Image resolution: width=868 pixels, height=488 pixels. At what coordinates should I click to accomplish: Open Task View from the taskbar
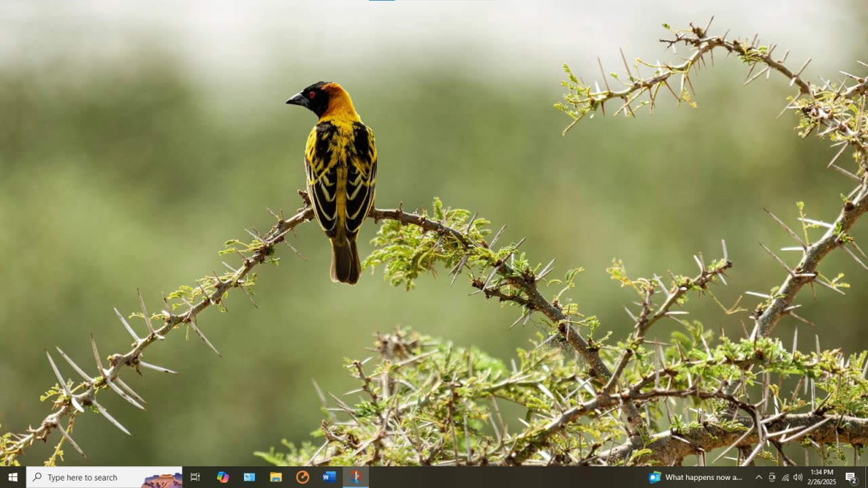(195, 477)
